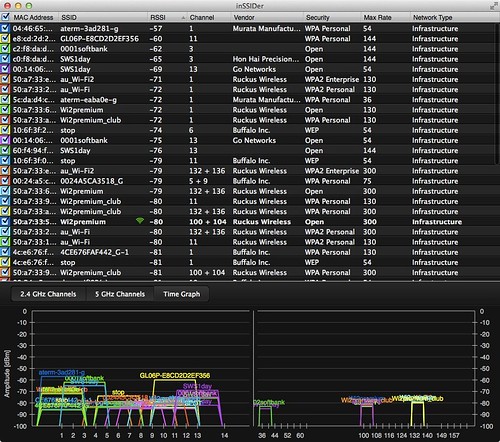Click max rate 36 cell
The image size is (500, 442).
point(367,100)
